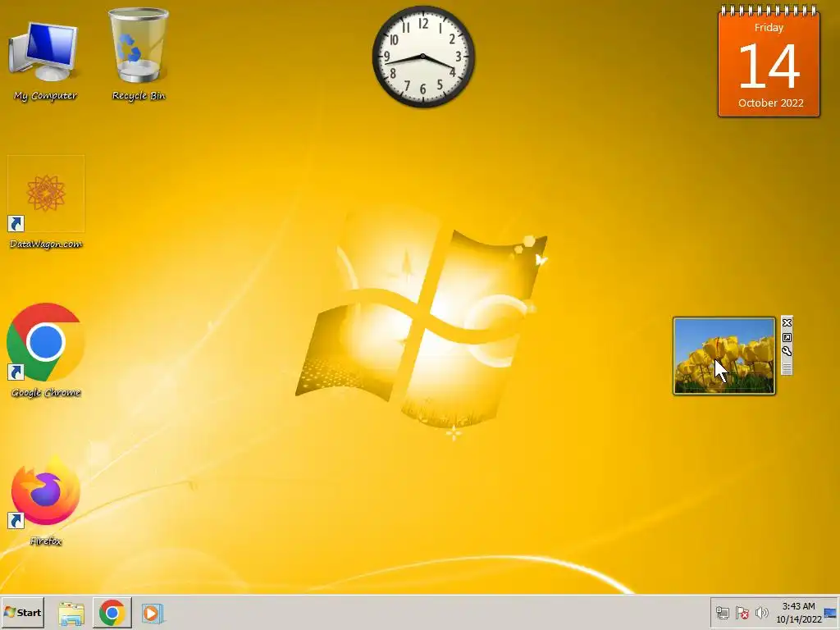
Task: Click the "Recycle Bin" icon label
Action: [139, 96]
